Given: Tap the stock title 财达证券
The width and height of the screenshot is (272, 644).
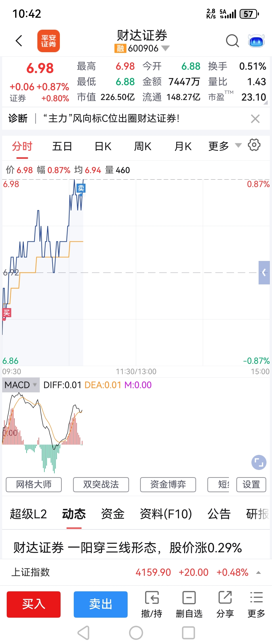Looking at the screenshot, I should tap(142, 35).
